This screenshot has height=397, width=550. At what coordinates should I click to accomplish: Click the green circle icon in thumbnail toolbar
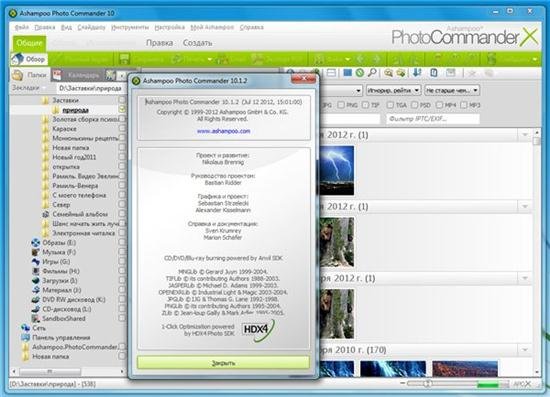pyautogui.click(x=360, y=73)
